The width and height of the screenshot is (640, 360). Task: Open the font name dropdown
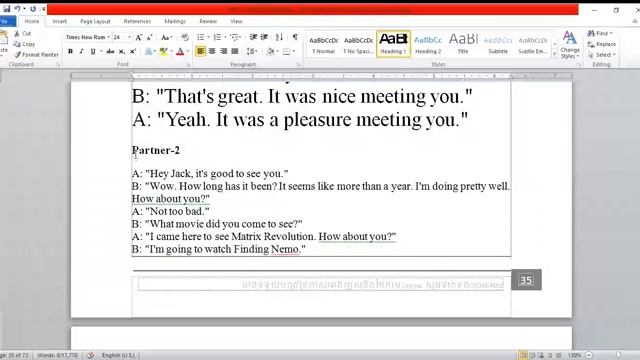pyautogui.click(x=109, y=37)
